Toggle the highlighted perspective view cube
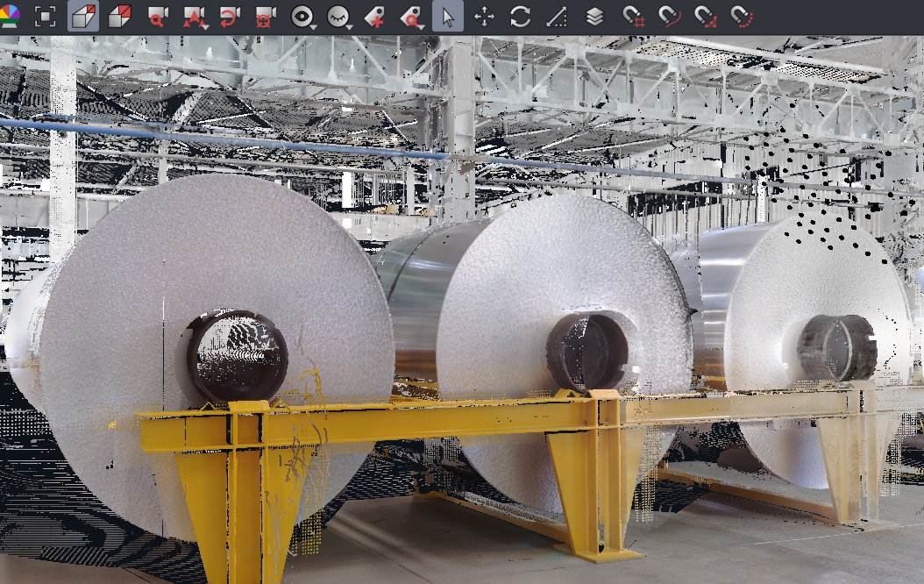Viewport: 924px width, 584px height. click(x=83, y=17)
